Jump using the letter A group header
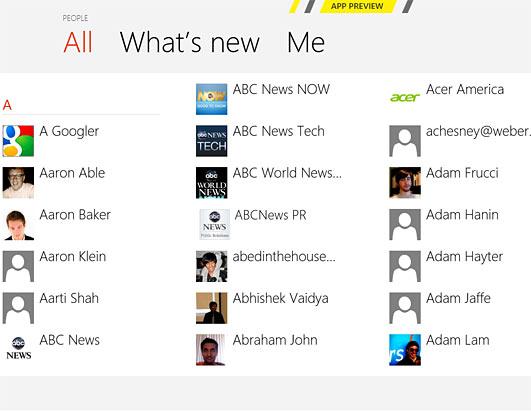This screenshot has height=411, width=531. point(7,105)
